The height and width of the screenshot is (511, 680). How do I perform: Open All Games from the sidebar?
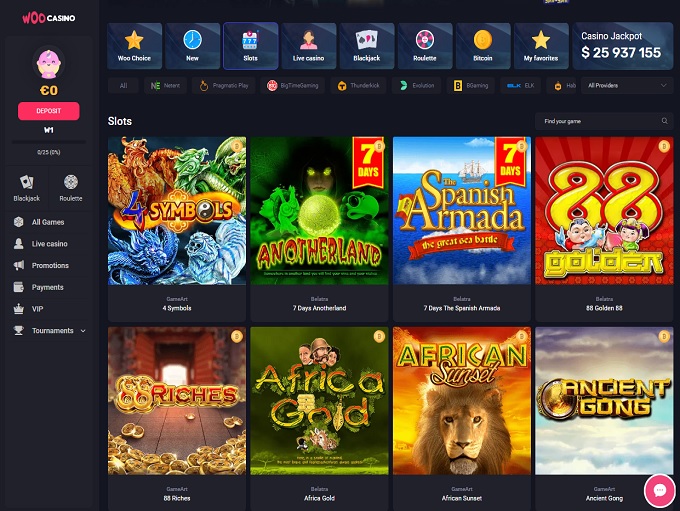click(48, 222)
